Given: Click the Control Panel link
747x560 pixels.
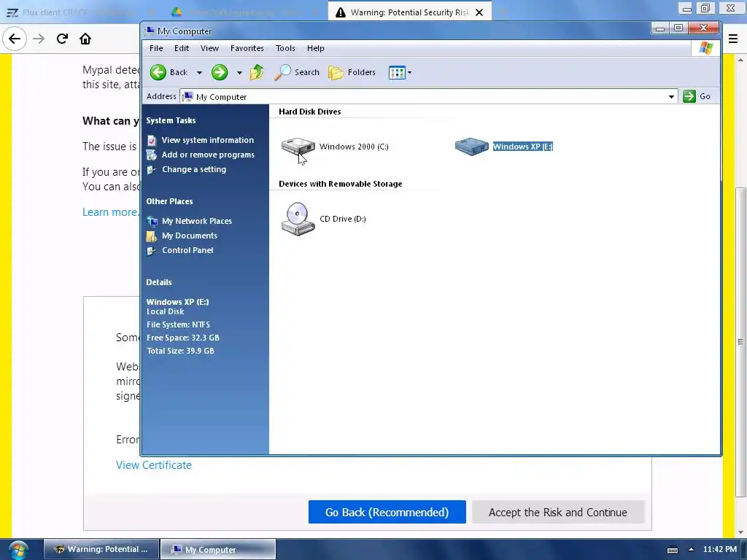Looking at the screenshot, I should click(x=187, y=251).
